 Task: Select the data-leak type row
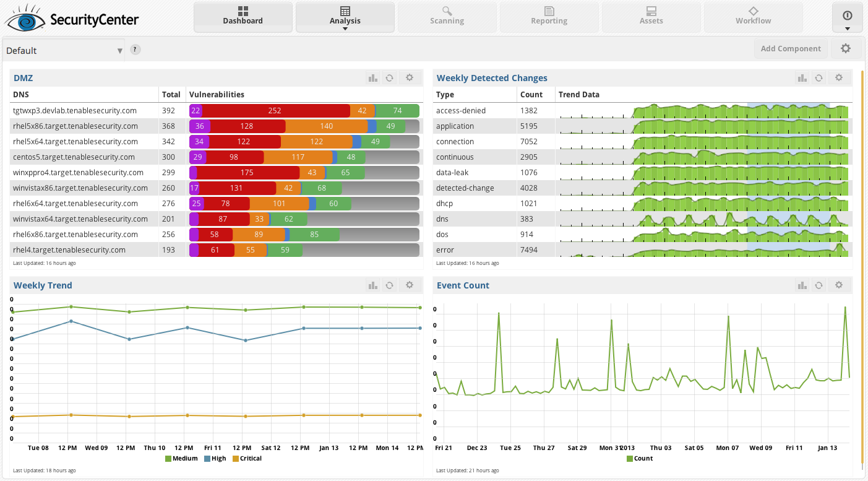pos(642,173)
